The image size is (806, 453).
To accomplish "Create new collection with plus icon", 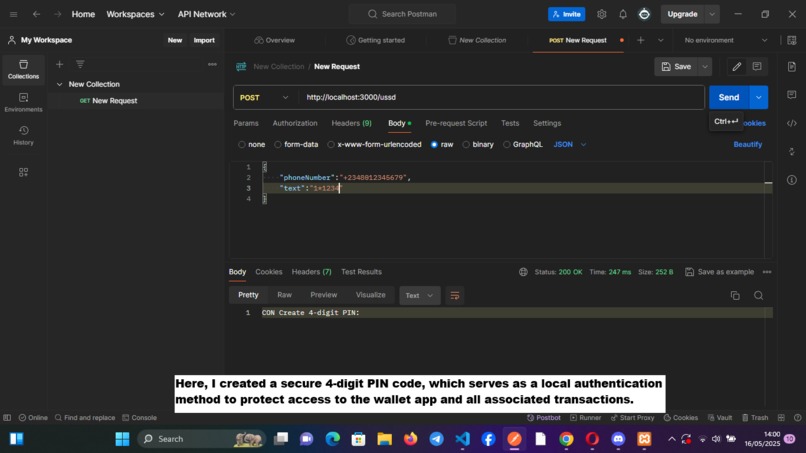I will (59, 64).
